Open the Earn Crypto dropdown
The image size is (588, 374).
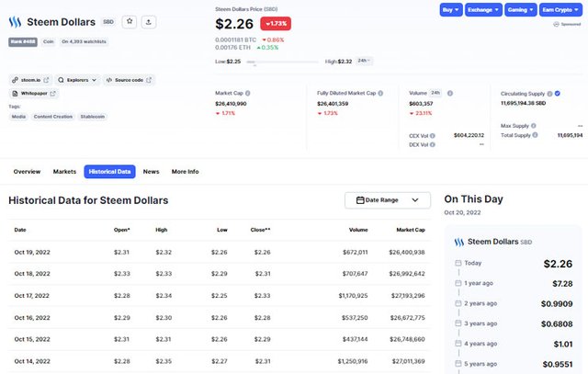click(560, 10)
